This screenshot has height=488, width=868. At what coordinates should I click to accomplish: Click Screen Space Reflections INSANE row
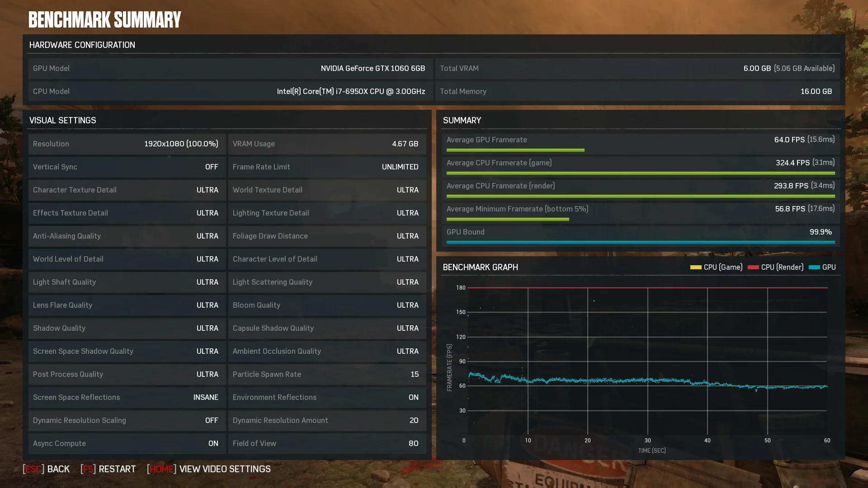[127, 397]
